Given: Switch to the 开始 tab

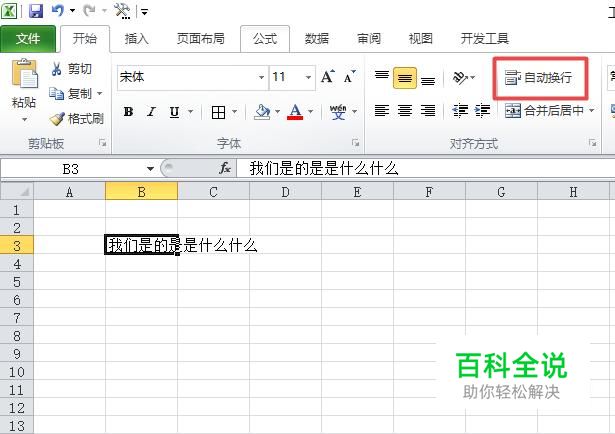Looking at the screenshot, I should 85,38.
